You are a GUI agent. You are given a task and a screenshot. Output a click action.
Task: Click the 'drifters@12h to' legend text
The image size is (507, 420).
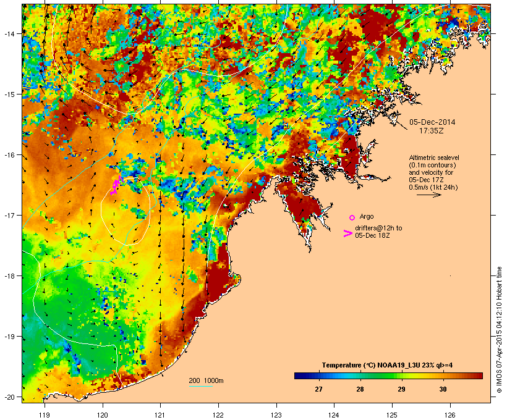(x=378, y=228)
